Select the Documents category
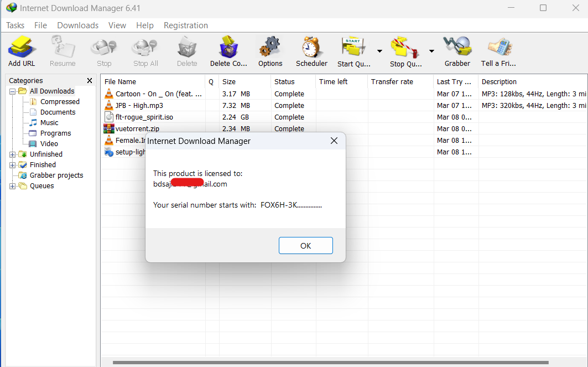 pos(58,112)
